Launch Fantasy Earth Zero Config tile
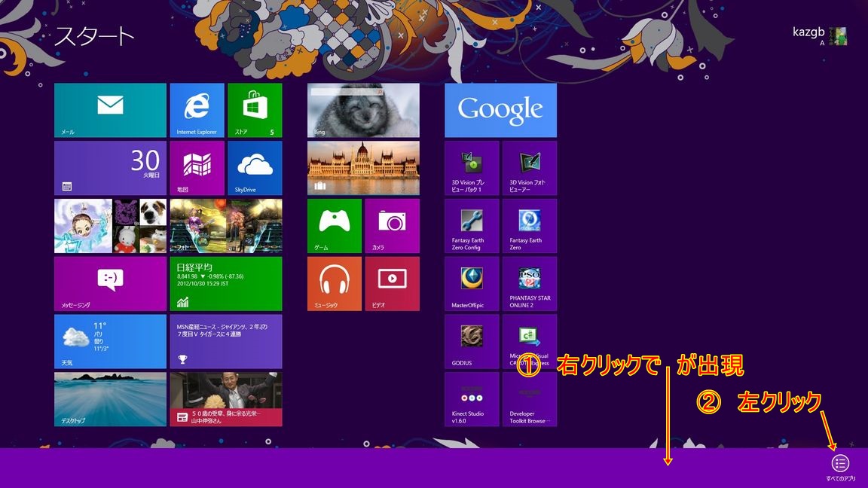Screen dimensions: 868x488 click(472, 226)
